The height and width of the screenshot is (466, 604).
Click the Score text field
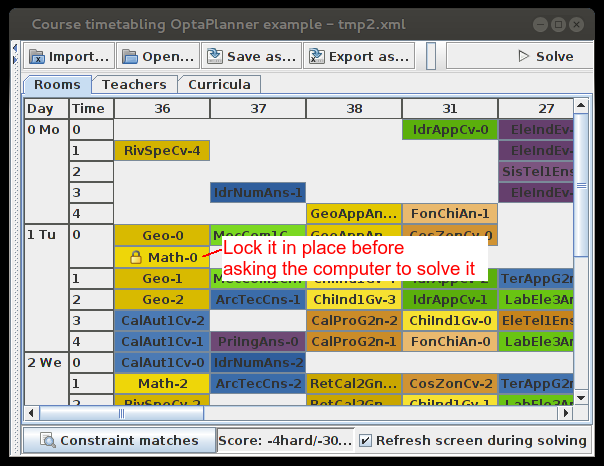tap(286, 440)
